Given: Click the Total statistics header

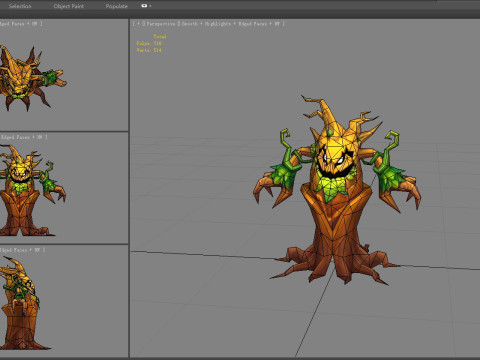Looking at the screenshot, I should 160,36.
